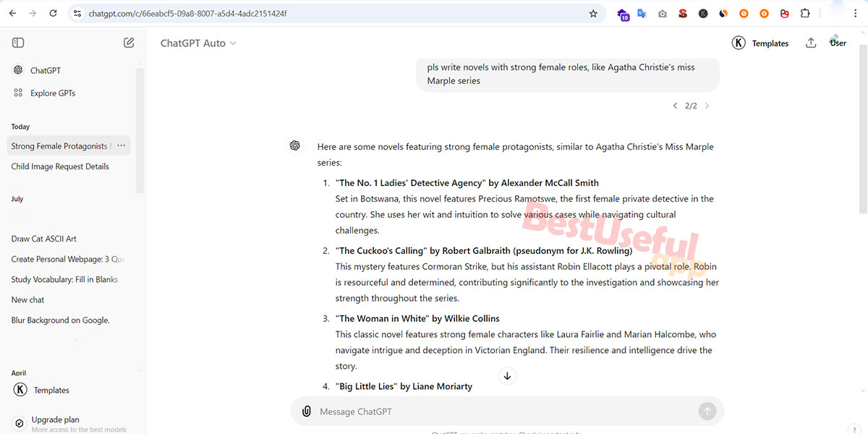
Task: Select the chatgpt.com URL in the address bar
Action: [x=187, y=14]
